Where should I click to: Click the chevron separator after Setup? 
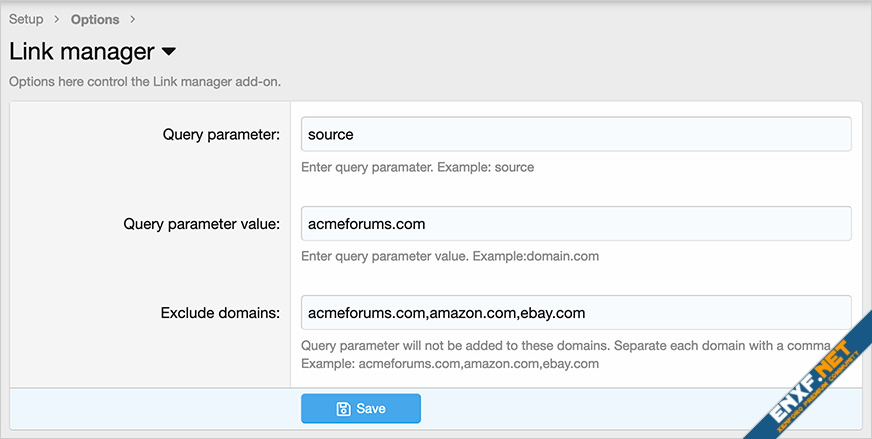coord(57,19)
